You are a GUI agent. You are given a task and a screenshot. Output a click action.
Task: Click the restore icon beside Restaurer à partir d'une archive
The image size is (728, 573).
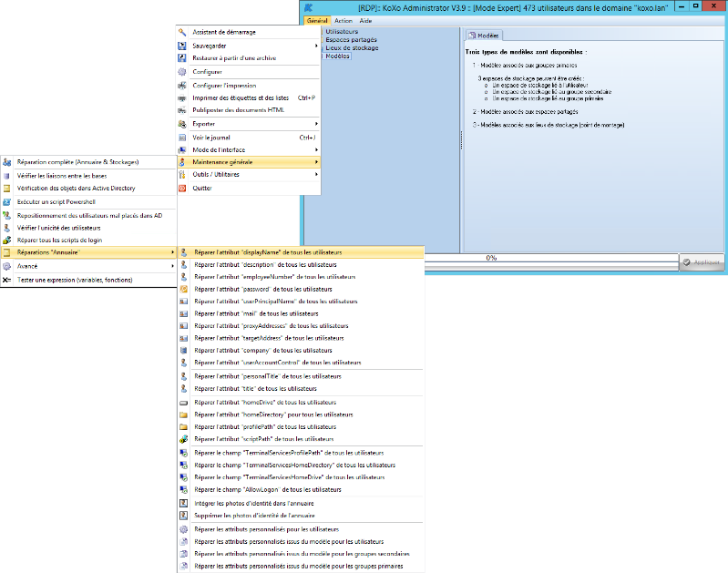point(182,58)
